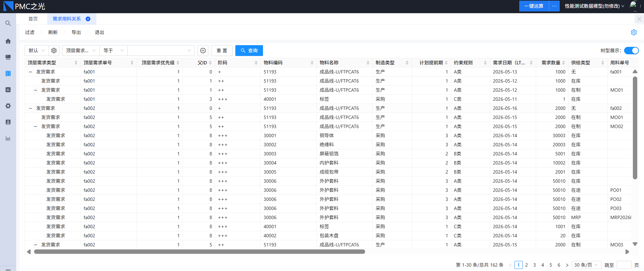644x271 pixels.
Task: Sort by 物料名称 column arrows
Action: [368, 63]
